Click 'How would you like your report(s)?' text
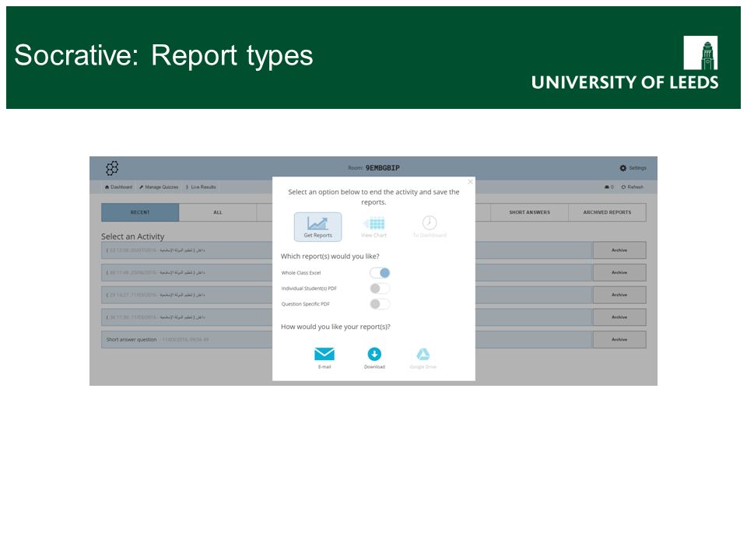Image resolution: width=747 pixels, height=560 pixels. pyautogui.click(x=335, y=327)
